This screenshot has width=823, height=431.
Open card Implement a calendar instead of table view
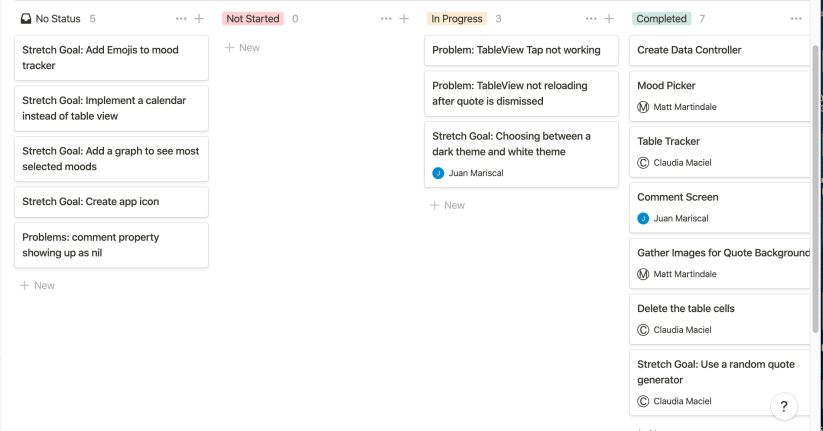[111, 108]
